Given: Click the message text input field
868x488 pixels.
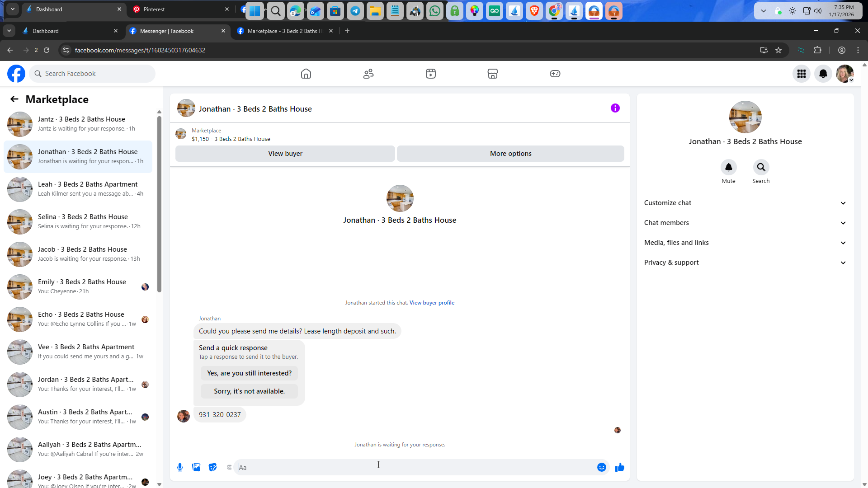Looking at the screenshot, I should pos(416,467).
